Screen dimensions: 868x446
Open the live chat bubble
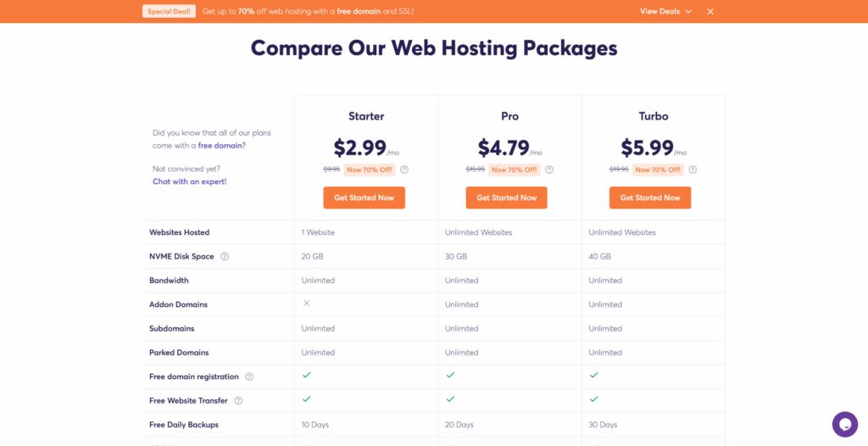pos(844,424)
